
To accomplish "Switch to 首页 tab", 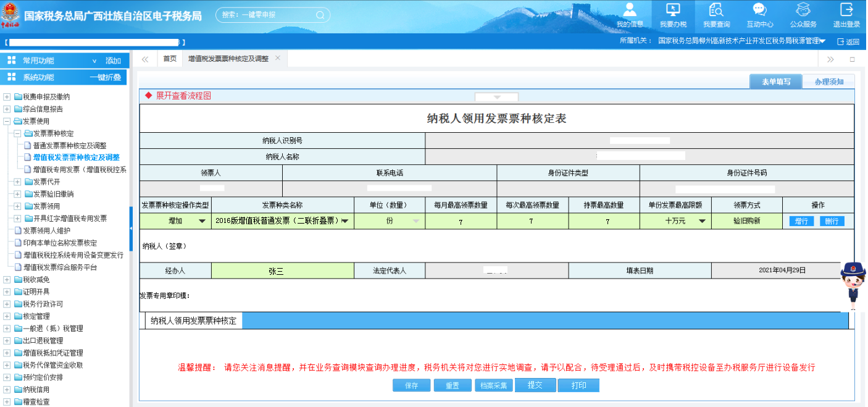I will coord(170,59).
